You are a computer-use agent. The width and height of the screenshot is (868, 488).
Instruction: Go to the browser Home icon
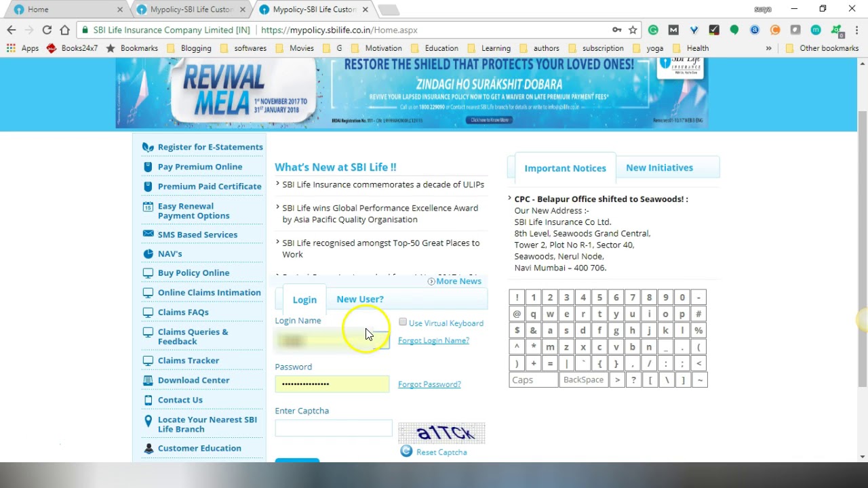coord(64,30)
